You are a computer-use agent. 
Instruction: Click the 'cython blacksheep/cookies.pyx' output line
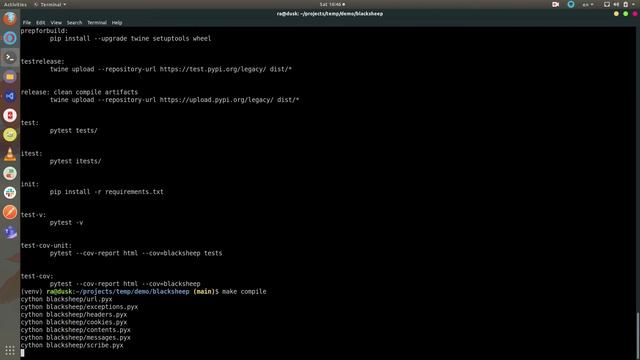coord(74,322)
